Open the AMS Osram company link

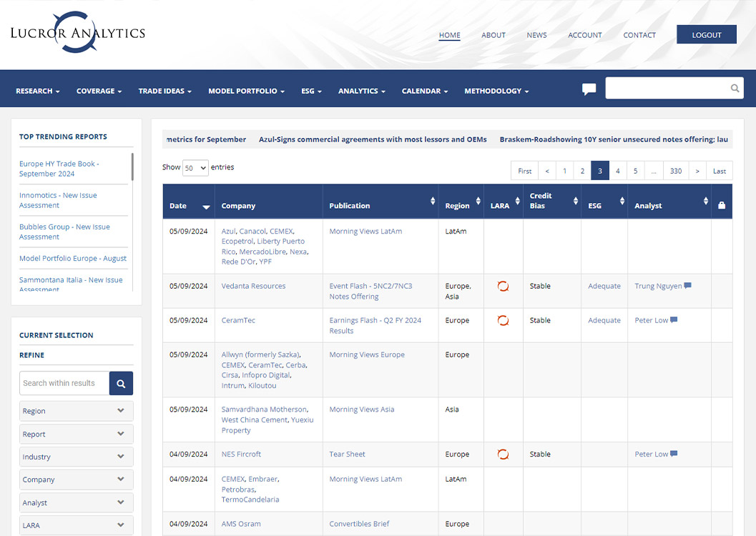tap(241, 524)
